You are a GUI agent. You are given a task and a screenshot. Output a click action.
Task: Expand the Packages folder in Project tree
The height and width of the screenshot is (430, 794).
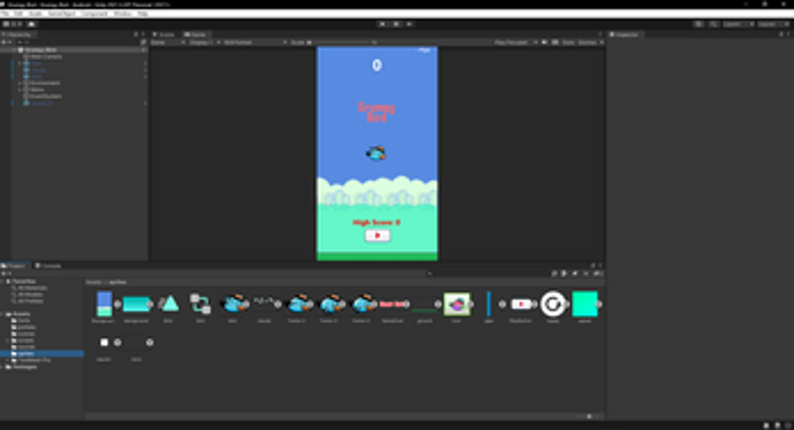click(x=3, y=367)
